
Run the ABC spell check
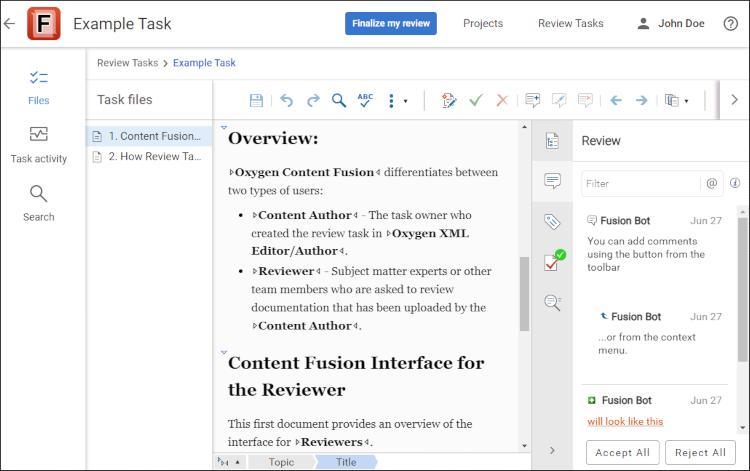[x=365, y=100]
